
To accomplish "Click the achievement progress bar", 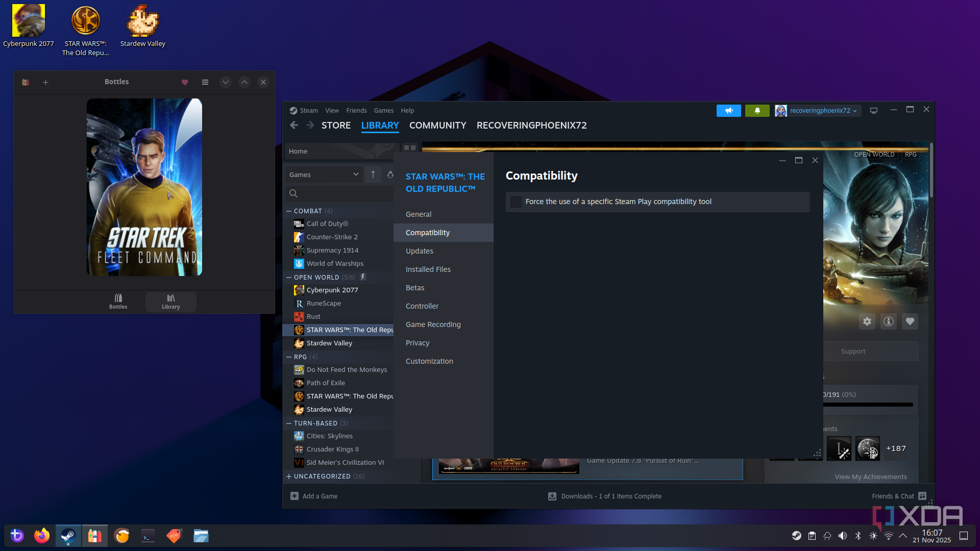I will click(868, 405).
